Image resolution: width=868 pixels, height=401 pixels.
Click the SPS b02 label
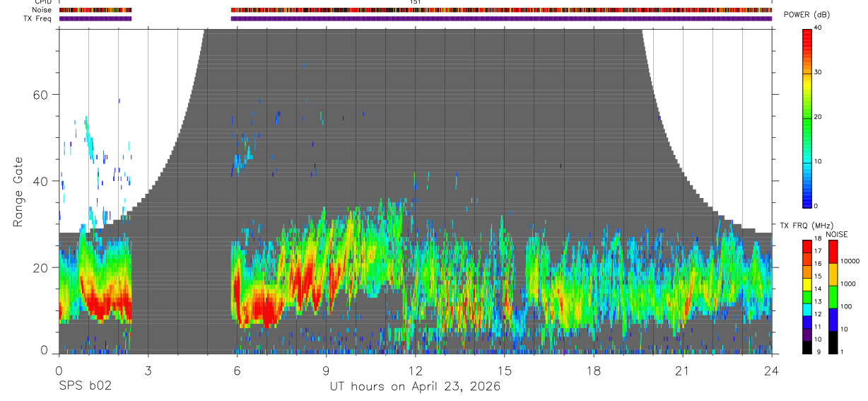[x=85, y=387]
